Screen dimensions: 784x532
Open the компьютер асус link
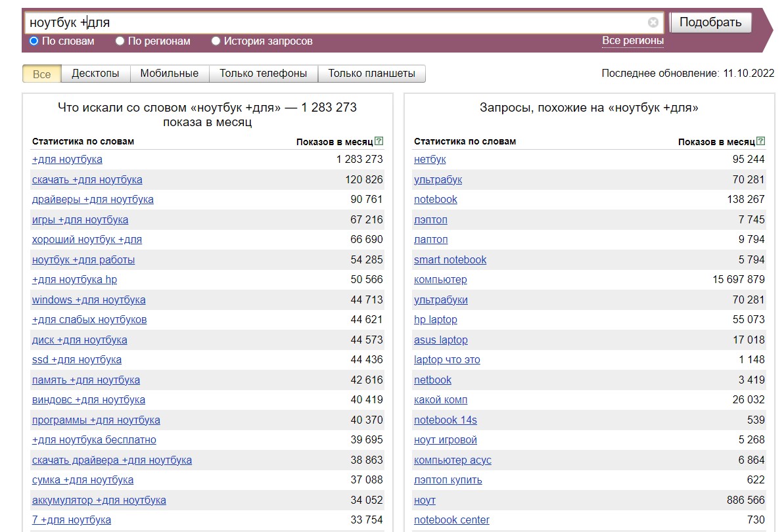click(453, 460)
